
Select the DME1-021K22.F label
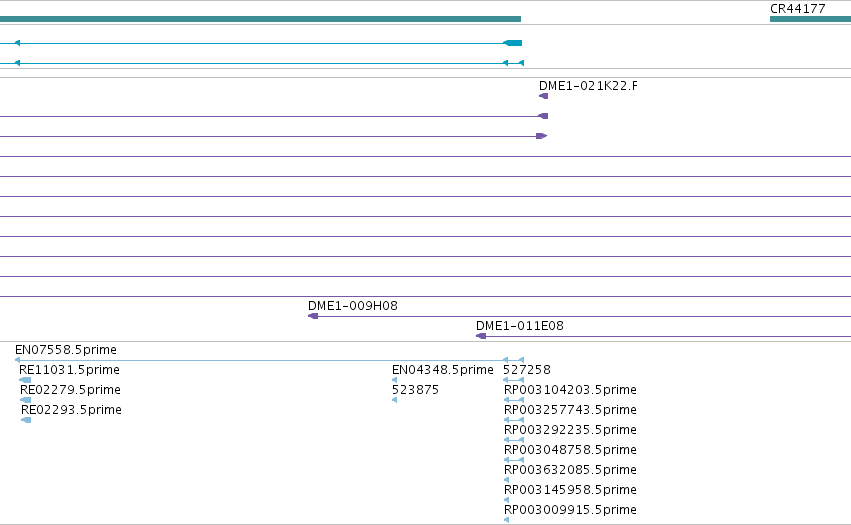point(588,86)
